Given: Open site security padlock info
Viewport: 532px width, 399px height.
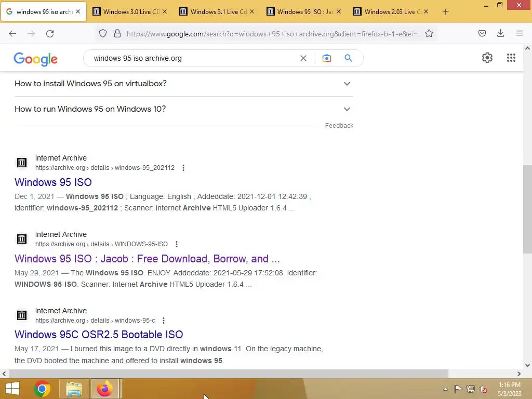Looking at the screenshot, I should click(x=117, y=33).
